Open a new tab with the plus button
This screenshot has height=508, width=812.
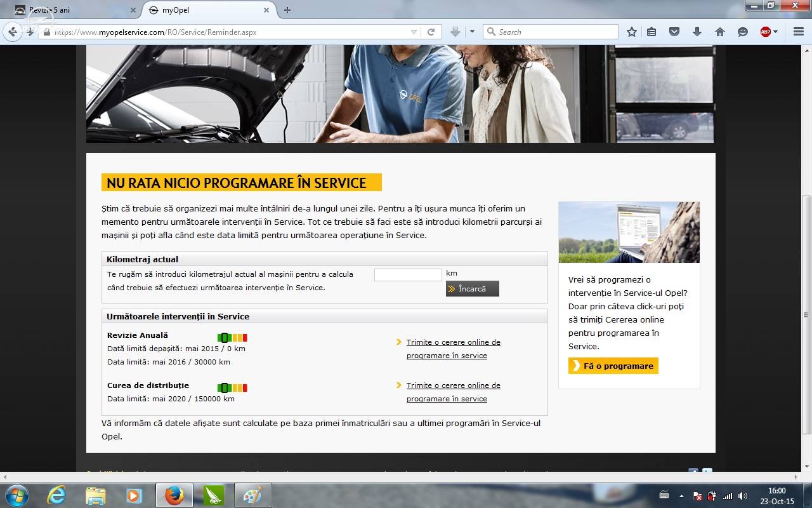click(287, 10)
